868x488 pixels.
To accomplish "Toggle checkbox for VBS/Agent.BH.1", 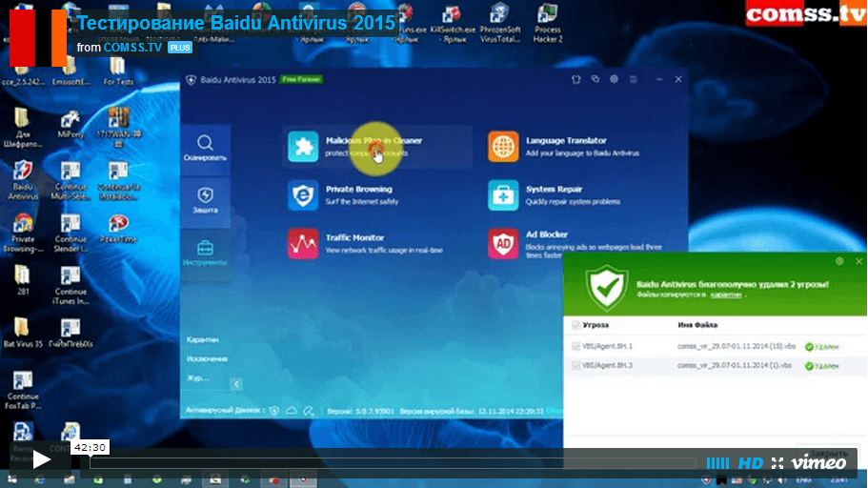I will (575, 346).
